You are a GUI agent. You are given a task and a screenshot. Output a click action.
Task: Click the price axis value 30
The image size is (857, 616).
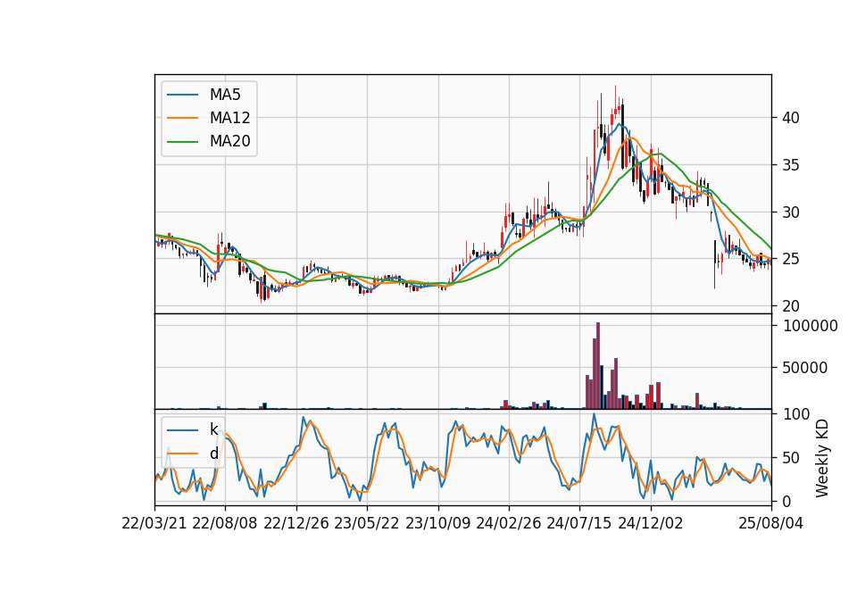click(x=790, y=212)
